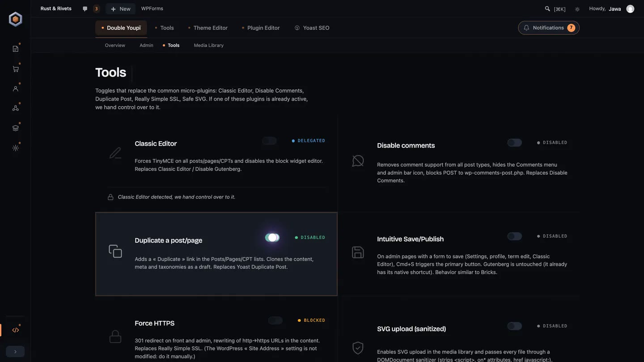Toggle the Intuitive Save/Publish switch
Screen dimensions: 644x362
[x=514, y=236]
